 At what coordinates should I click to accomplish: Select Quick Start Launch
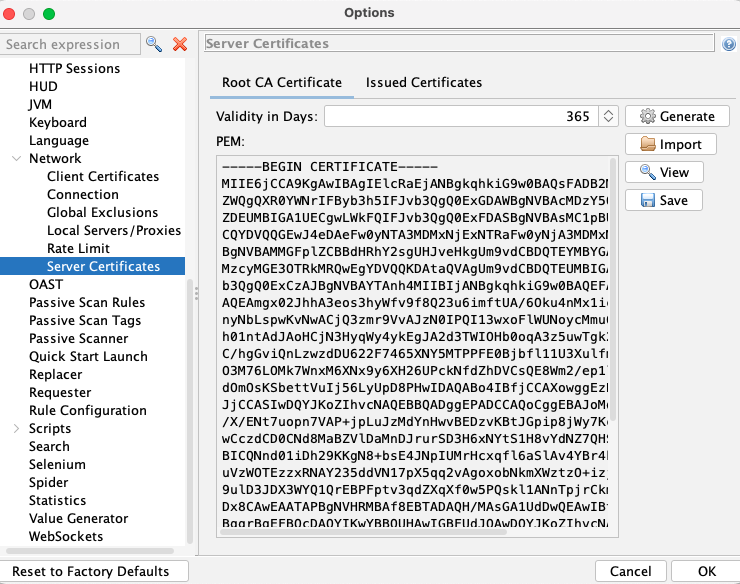(88, 356)
